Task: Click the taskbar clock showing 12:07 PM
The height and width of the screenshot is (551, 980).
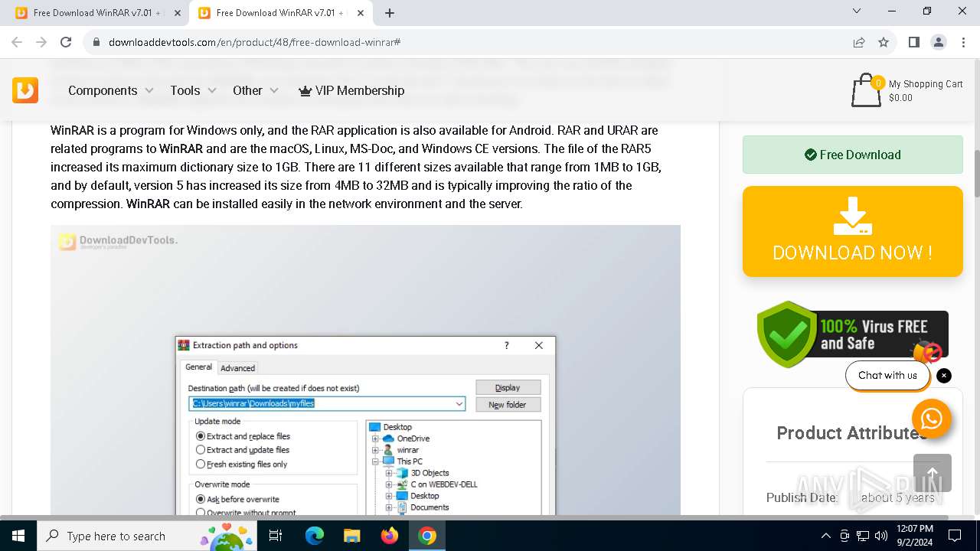Action: pos(914,536)
